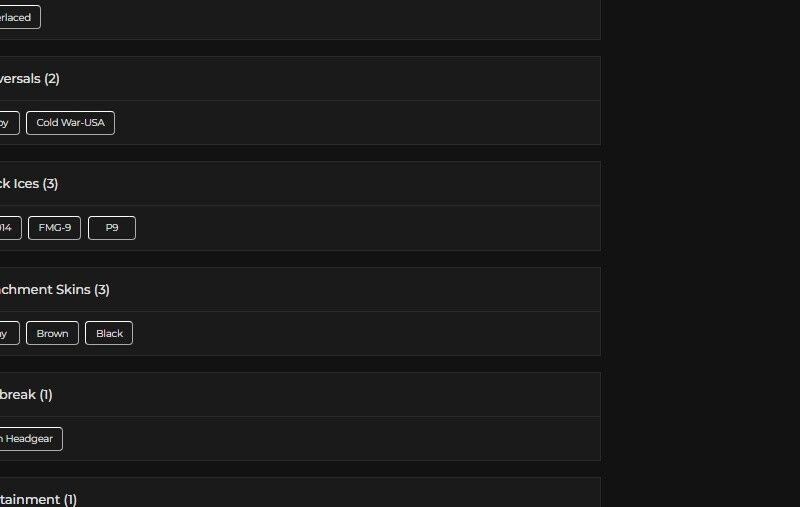Click the cut-off tag left of Brown
Viewport: 800px width, 507px height.
coord(7,333)
